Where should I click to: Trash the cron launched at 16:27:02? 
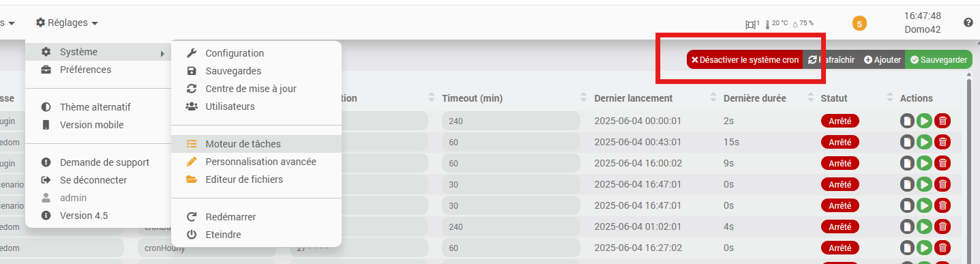pyautogui.click(x=942, y=248)
